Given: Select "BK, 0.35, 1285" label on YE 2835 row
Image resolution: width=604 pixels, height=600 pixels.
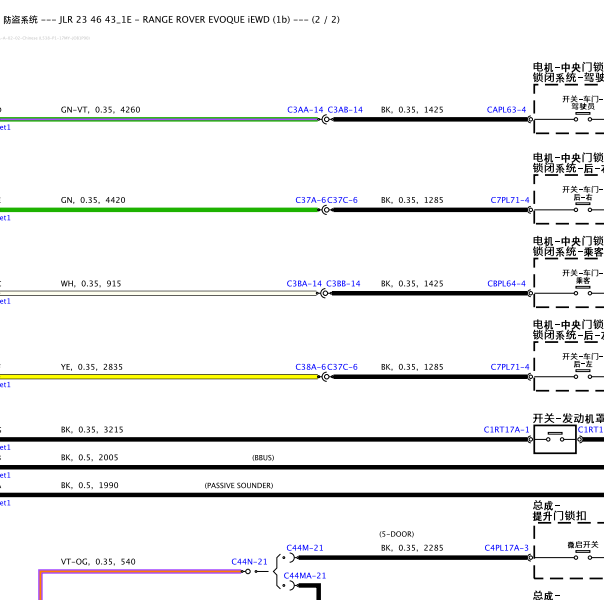Looking at the screenshot, I should tap(412, 367).
